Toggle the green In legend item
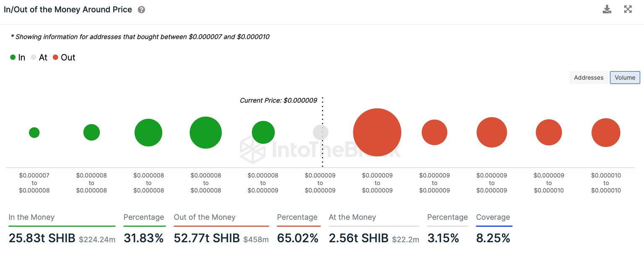The image size is (644, 254). [x=18, y=57]
